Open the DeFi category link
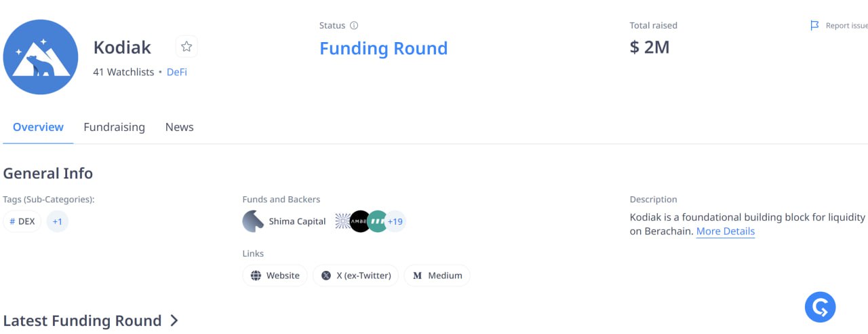Viewport: 868px width, 334px height. (177, 72)
